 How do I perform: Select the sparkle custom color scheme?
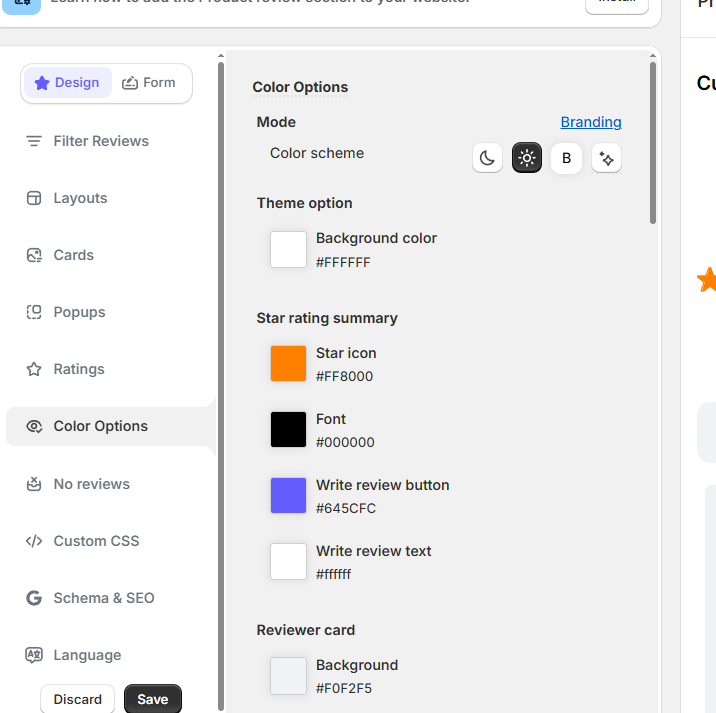[x=606, y=158]
